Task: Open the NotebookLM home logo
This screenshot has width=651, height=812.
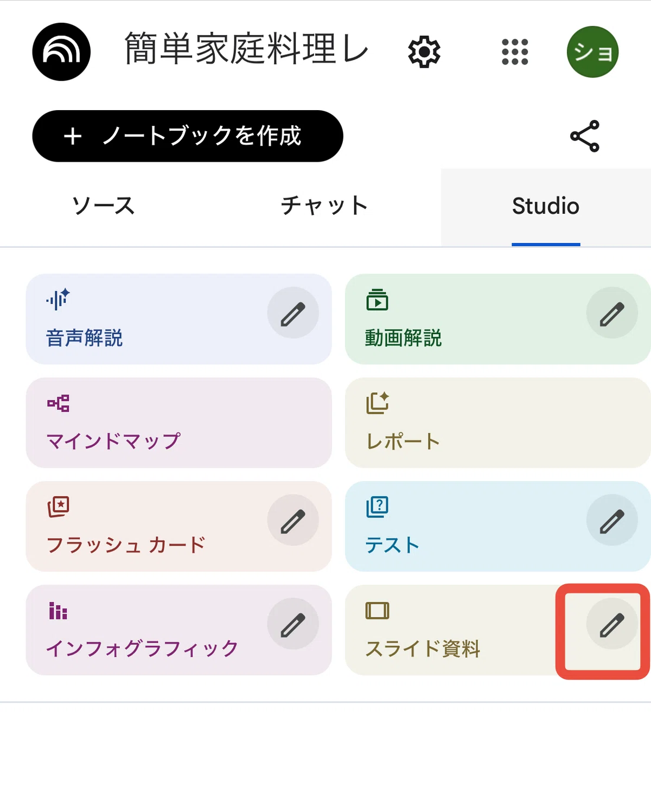Action: click(61, 52)
